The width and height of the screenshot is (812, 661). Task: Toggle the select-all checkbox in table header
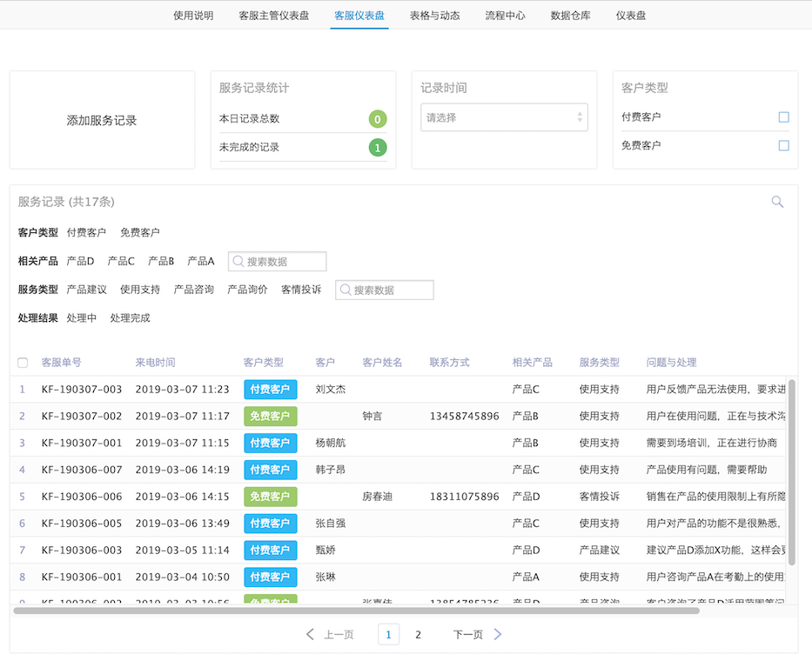tap(23, 363)
